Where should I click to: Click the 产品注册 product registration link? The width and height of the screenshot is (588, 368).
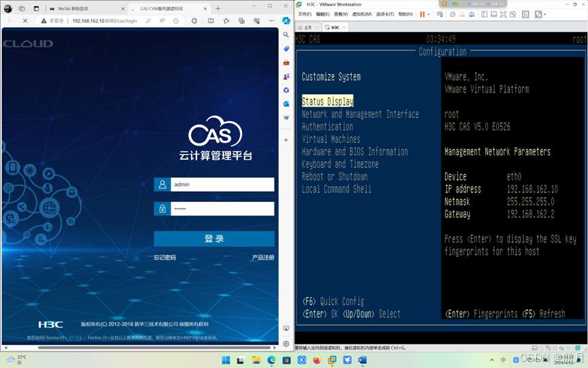[263, 257]
